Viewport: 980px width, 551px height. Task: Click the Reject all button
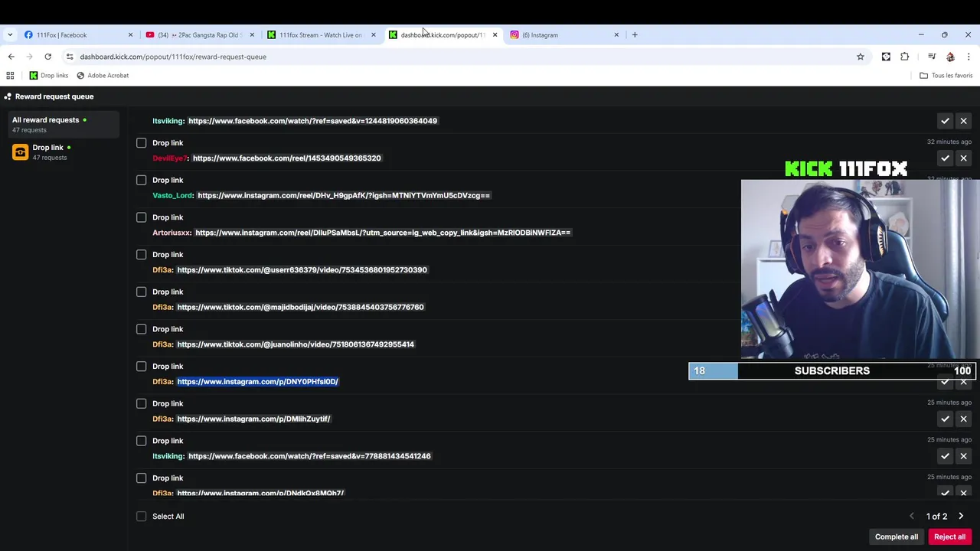949,536
